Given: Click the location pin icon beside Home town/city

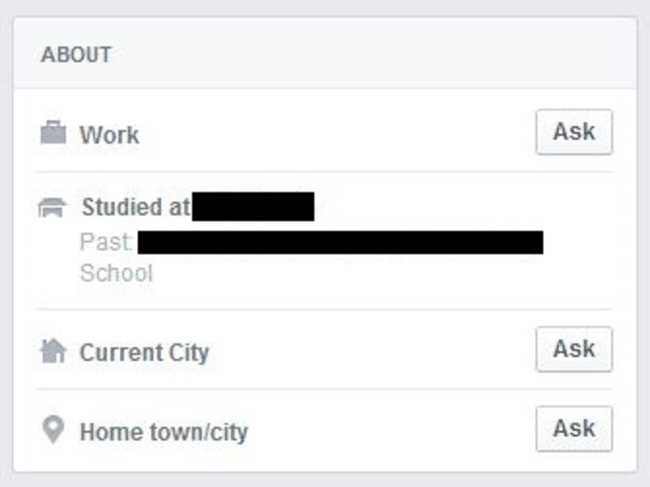Looking at the screenshot, I should pyautogui.click(x=53, y=429).
